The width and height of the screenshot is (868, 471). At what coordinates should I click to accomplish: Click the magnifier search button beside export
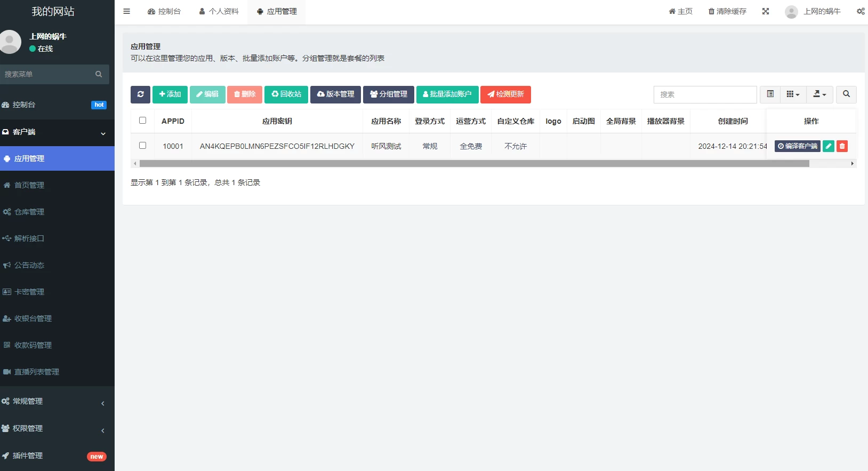coord(846,94)
